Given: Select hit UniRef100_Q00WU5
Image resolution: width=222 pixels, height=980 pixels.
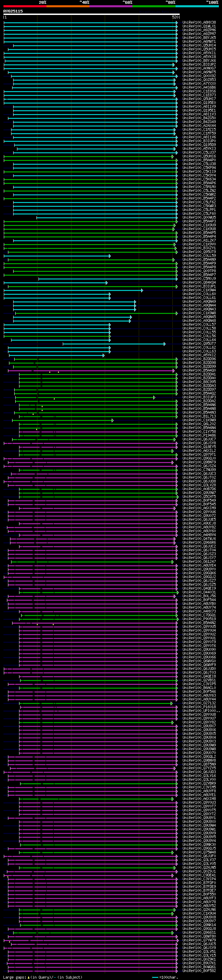Looking at the screenshot, I should (199, 218).
